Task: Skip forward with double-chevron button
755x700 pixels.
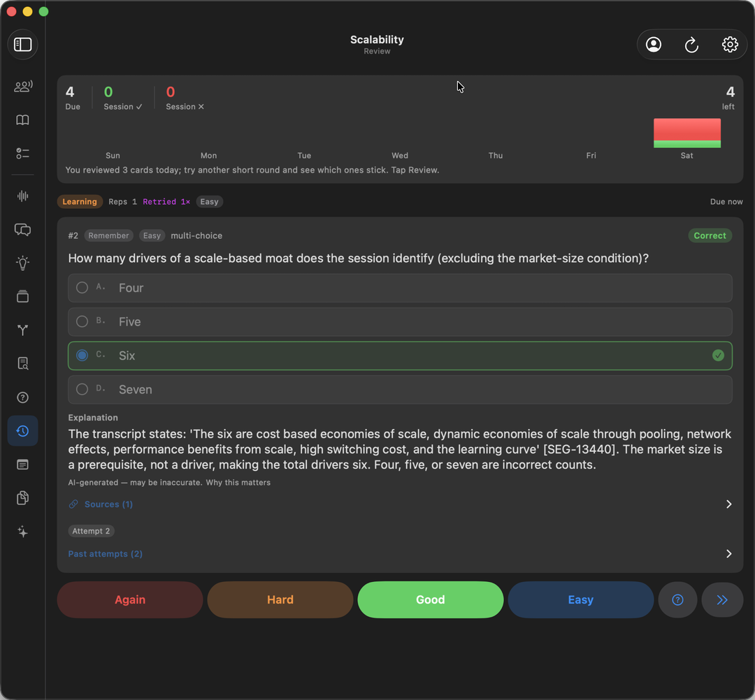Action: (x=722, y=600)
